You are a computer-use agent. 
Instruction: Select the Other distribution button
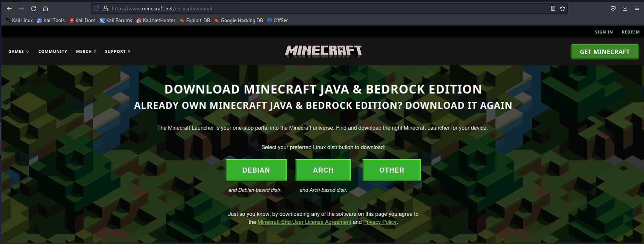tap(392, 170)
